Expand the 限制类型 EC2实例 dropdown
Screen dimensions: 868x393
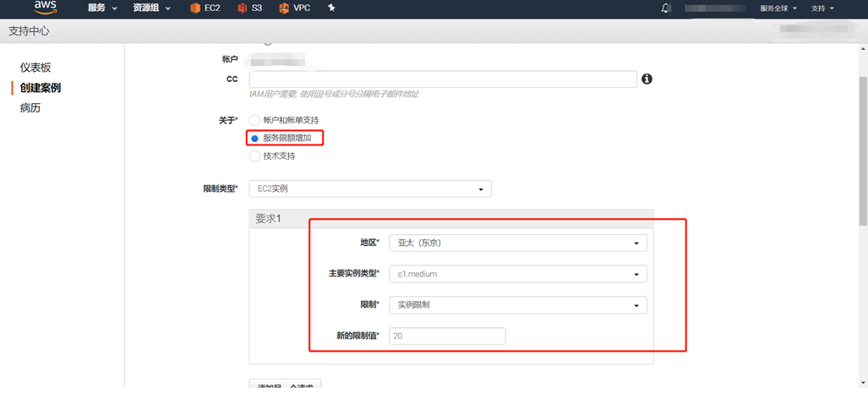click(x=370, y=188)
